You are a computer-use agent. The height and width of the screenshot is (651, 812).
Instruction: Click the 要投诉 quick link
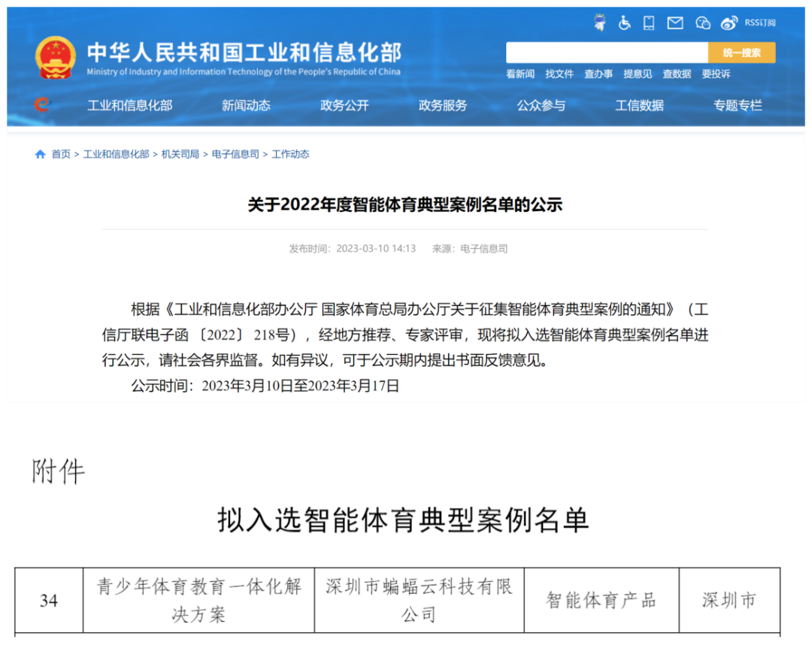click(x=716, y=74)
